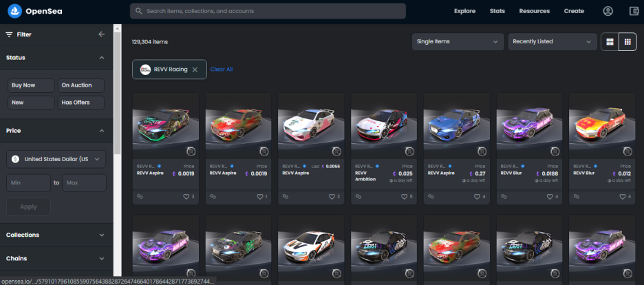The image size is (644, 285).
Task: Open the United States Dollar currency dropdown
Action: coord(56,159)
